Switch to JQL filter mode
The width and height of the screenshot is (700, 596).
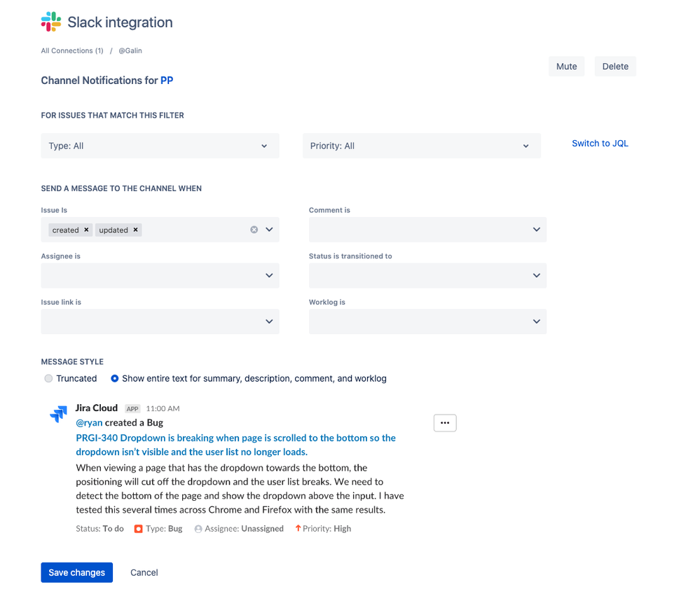click(600, 143)
